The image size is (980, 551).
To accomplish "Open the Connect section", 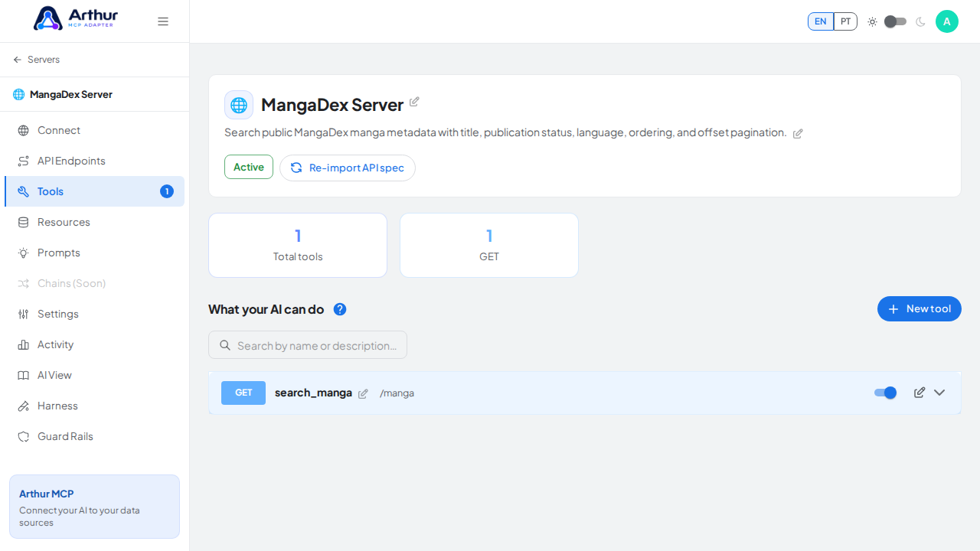I will coord(94,130).
